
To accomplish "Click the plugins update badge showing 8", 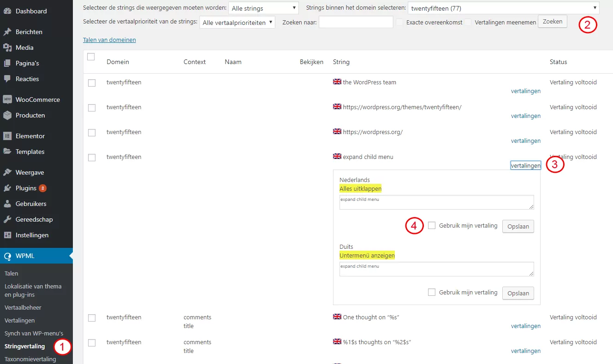I will (x=42, y=188).
